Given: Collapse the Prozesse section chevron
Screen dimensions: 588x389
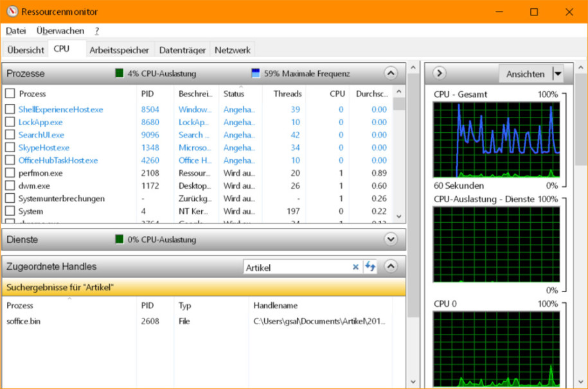Looking at the screenshot, I should click(x=391, y=73).
